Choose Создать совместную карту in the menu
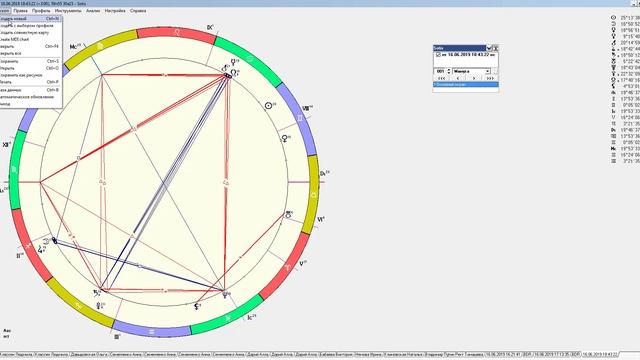 (x=31, y=33)
